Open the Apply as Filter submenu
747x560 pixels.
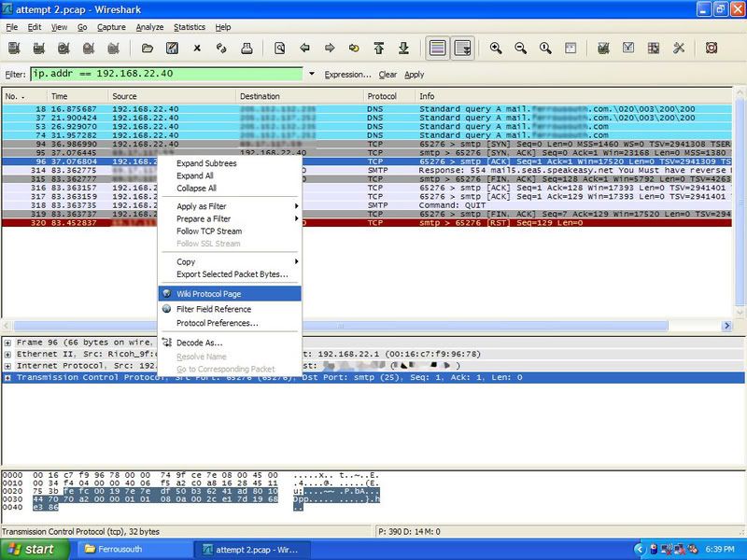[x=230, y=206]
